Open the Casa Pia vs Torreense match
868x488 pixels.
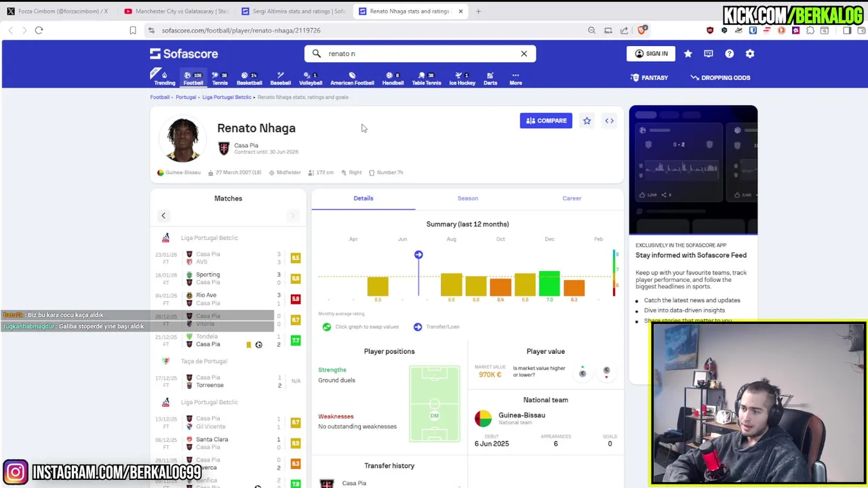228,382
